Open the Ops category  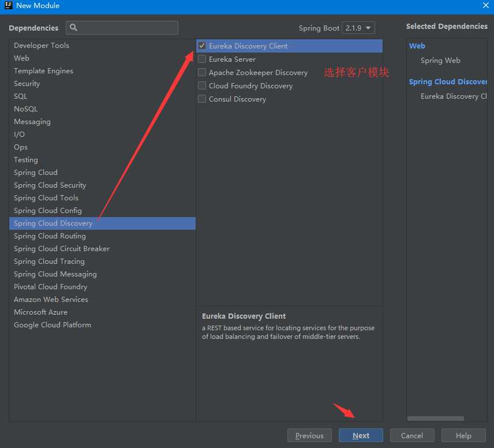pos(102,147)
